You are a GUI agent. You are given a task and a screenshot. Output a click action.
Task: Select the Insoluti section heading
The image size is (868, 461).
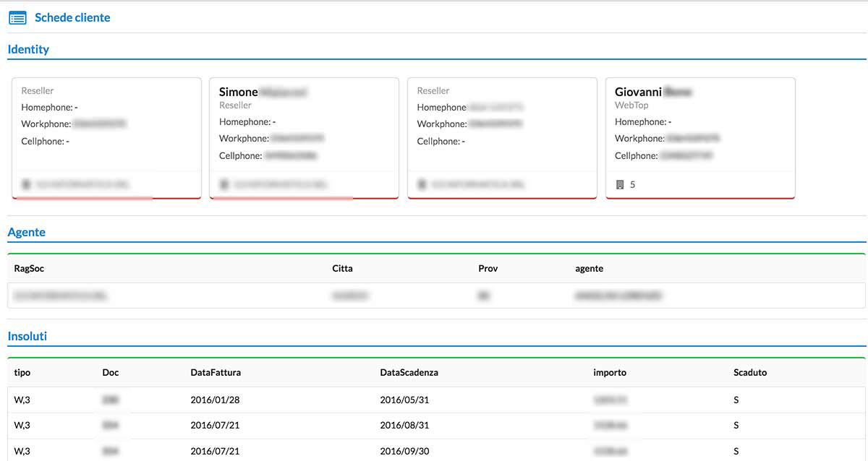tap(27, 336)
